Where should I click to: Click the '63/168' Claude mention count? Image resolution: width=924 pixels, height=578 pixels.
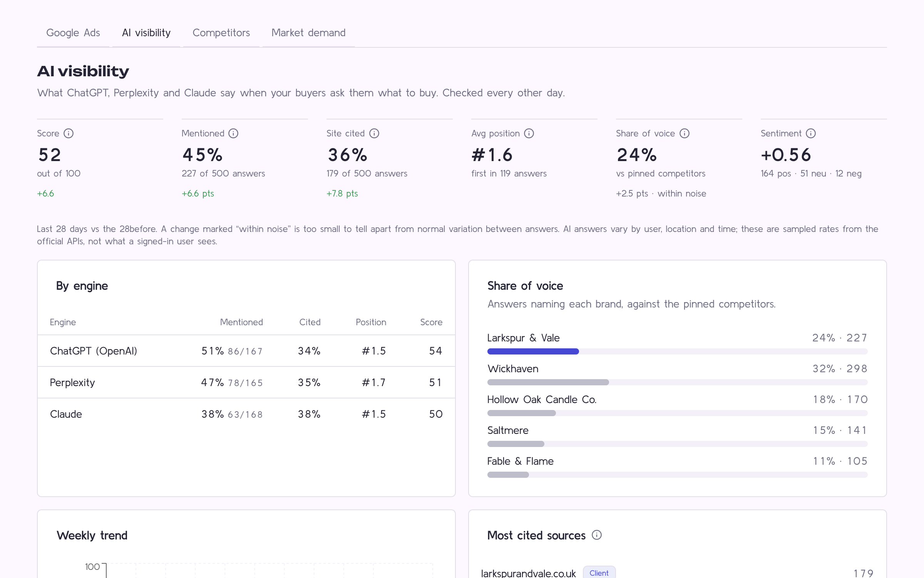(245, 415)
